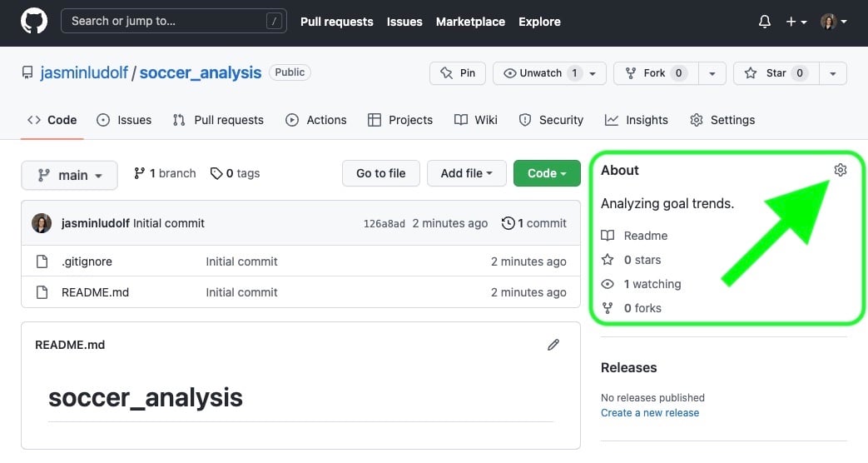Open main branch selector dropdown
Viewport: 868px width, 463px height.
(69, 175)
